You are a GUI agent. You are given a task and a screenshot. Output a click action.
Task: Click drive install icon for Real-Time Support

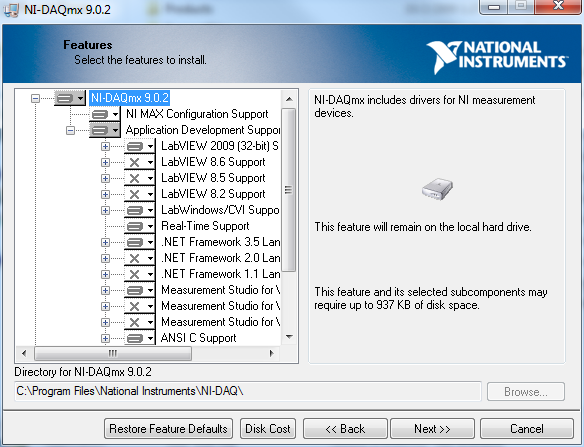[x=135, y=226]
